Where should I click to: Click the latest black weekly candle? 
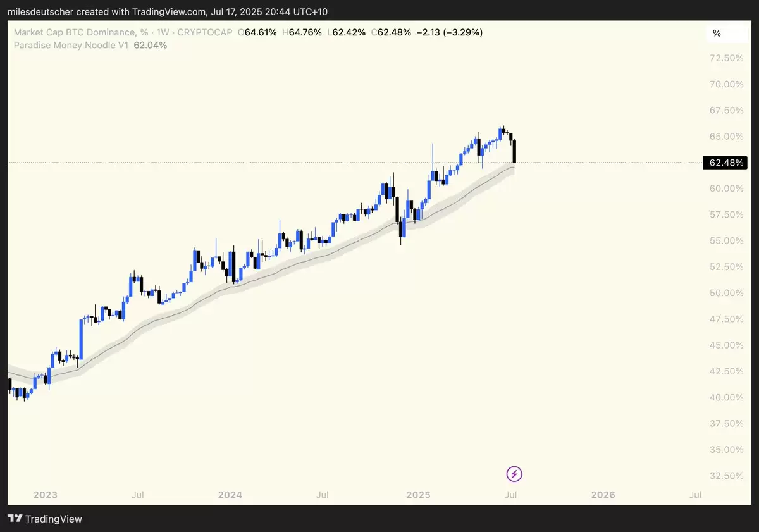pos(516,152)
